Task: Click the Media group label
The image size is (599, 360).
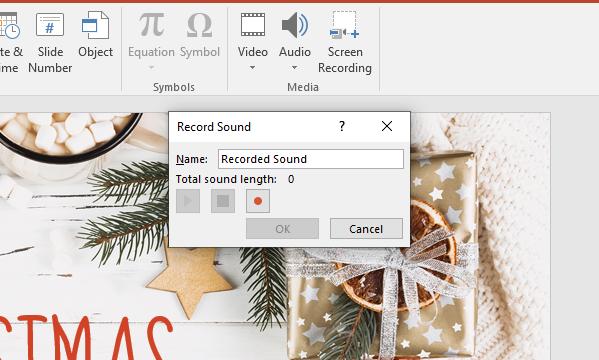Action: [x=303, y=87]
